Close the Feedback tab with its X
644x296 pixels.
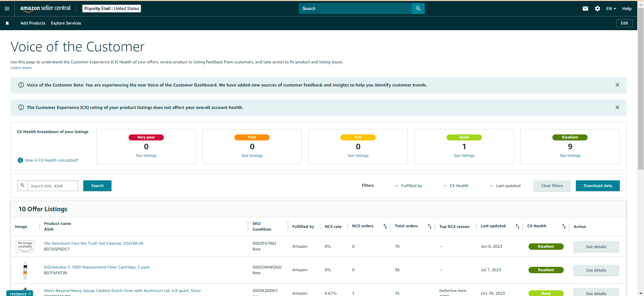click(30, 294)
